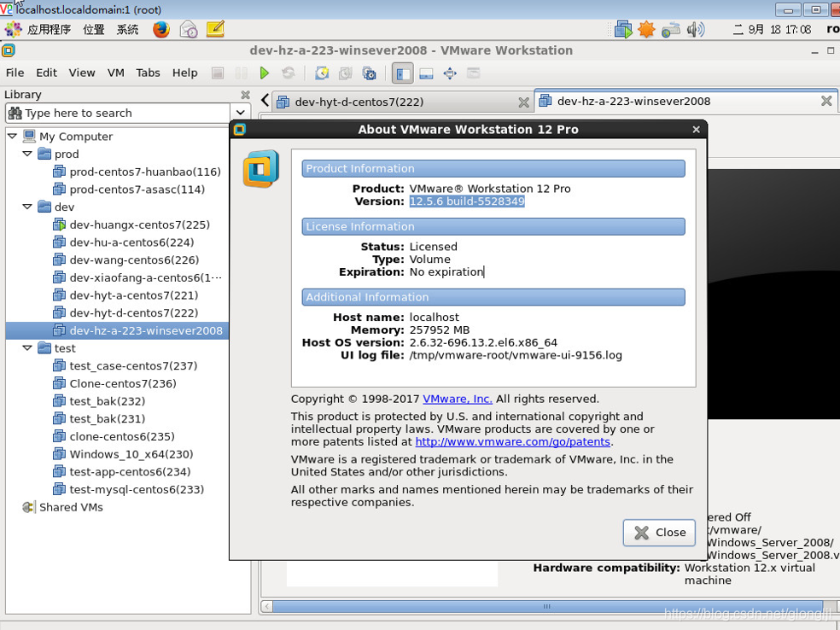The image size is (840, 630).
Task: Click the horizontal scrollbar of VM view
Action: click(546, 606)
